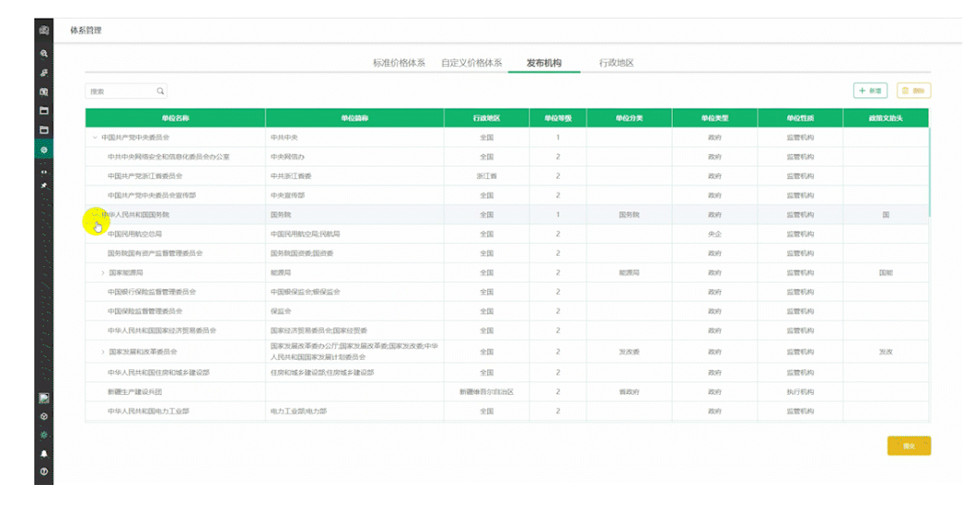This screenshot has width=980, height=510.
Task: Click the logo icon atop the sidebar
Action: (44, 31)
